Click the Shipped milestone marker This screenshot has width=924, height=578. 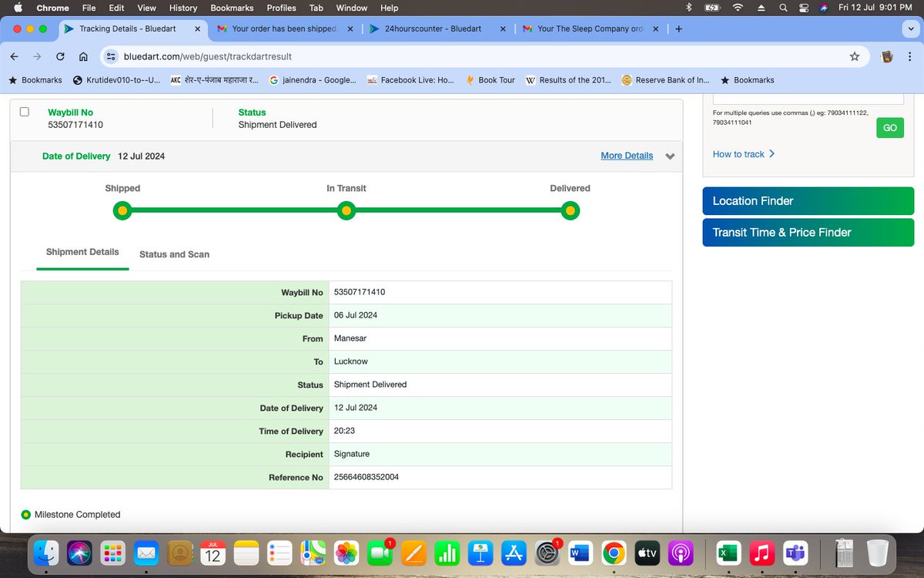pos(122,210)
